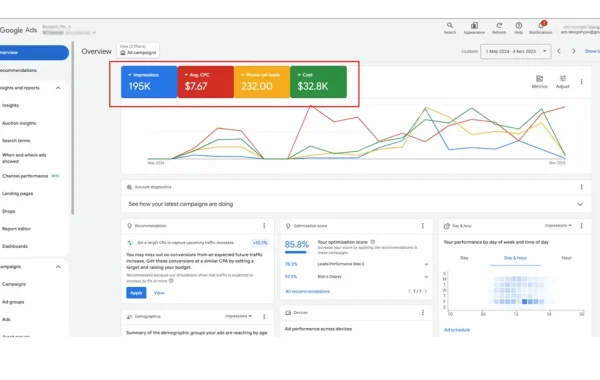Viewport: 600px width, 380px height.
Task: Open When and where ads showed
Action: 24,158
